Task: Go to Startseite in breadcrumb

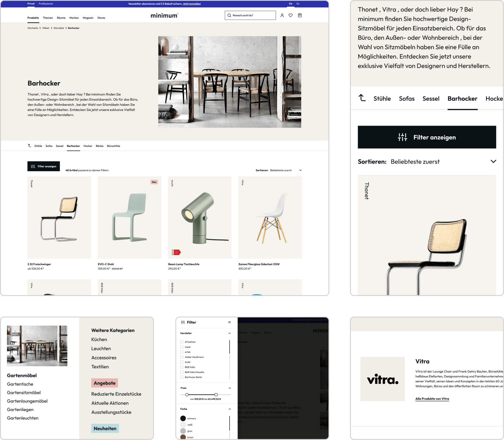Action: pyautogui.click(x=33, y=28)
